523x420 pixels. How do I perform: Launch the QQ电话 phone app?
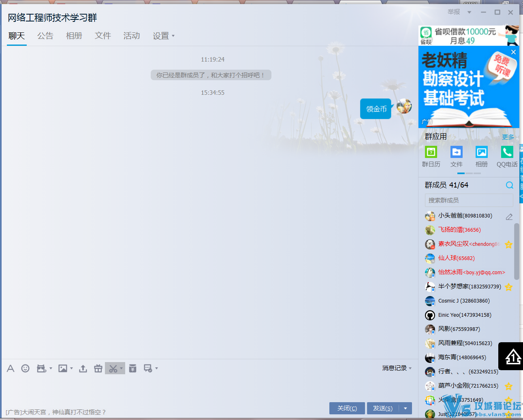(507, 152)
